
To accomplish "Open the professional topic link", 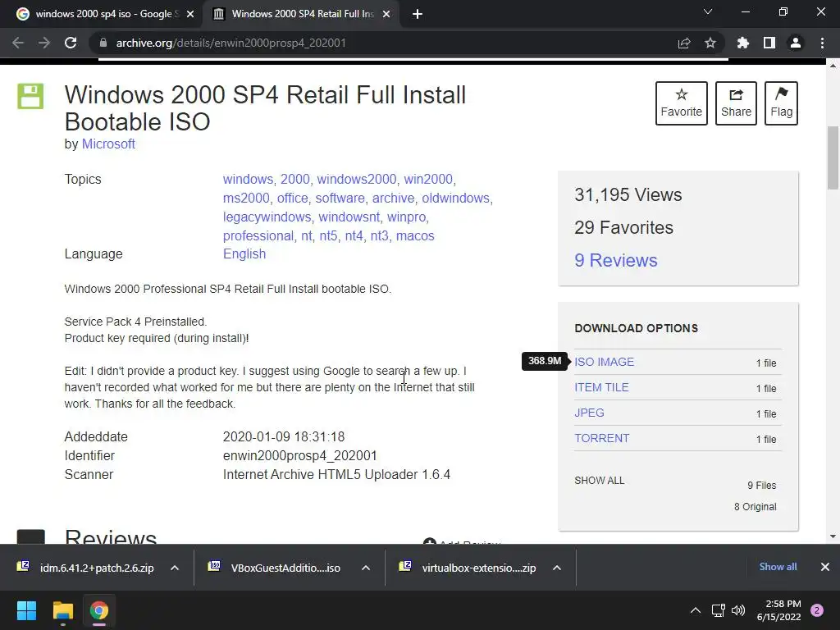I will pyautogui.click(x=258, y=235).
